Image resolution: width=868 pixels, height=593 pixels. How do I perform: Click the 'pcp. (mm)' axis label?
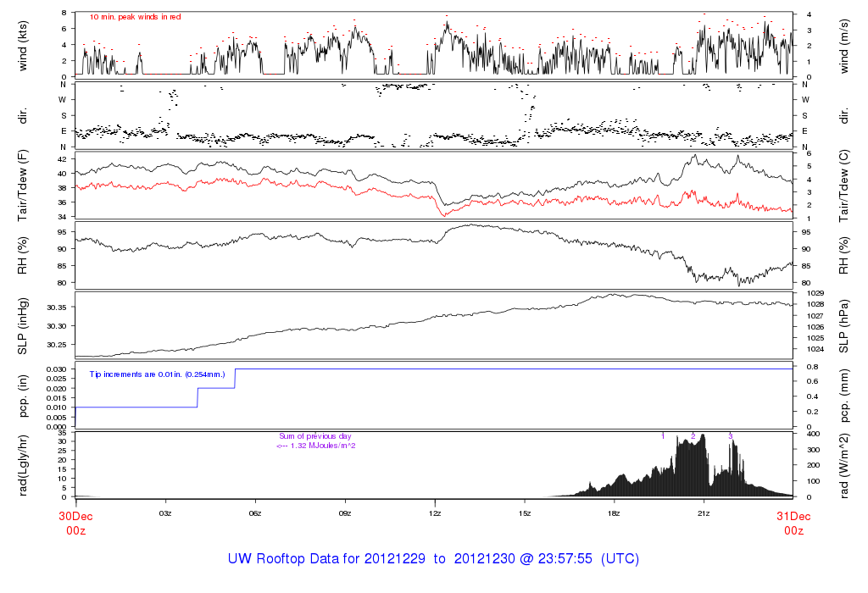(843, 396)
